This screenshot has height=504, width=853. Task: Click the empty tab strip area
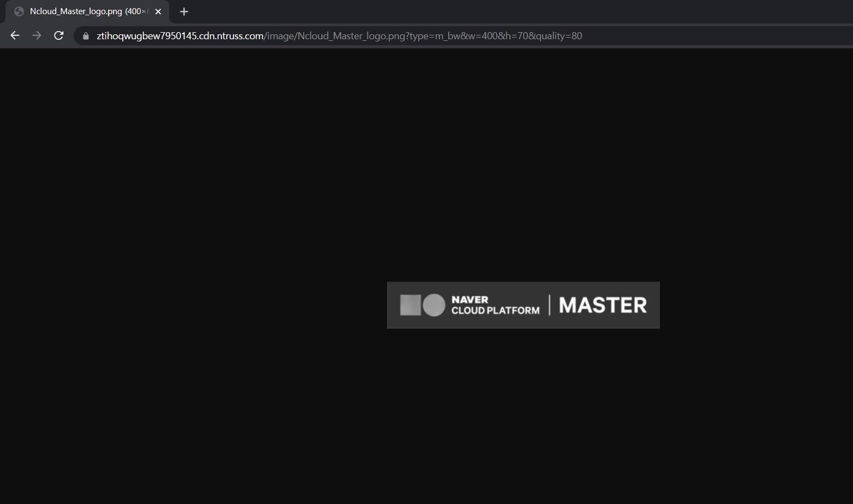point(436,11)
